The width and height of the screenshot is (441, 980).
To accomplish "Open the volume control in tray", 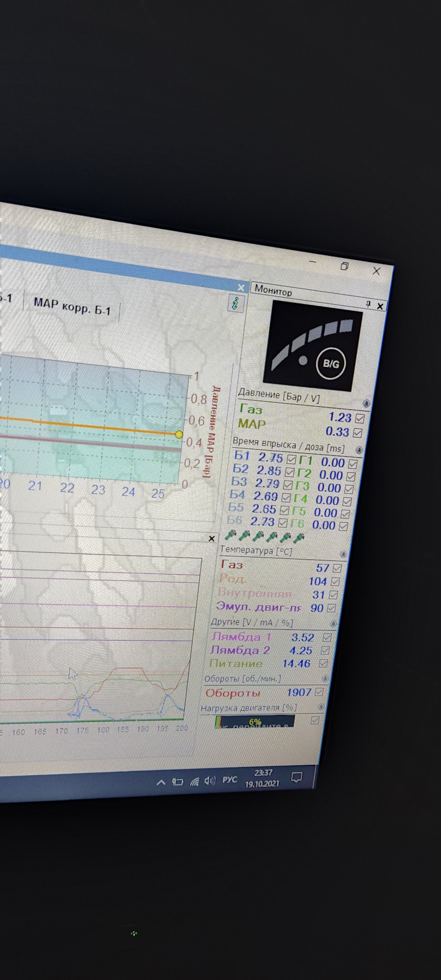I will 210,780.
